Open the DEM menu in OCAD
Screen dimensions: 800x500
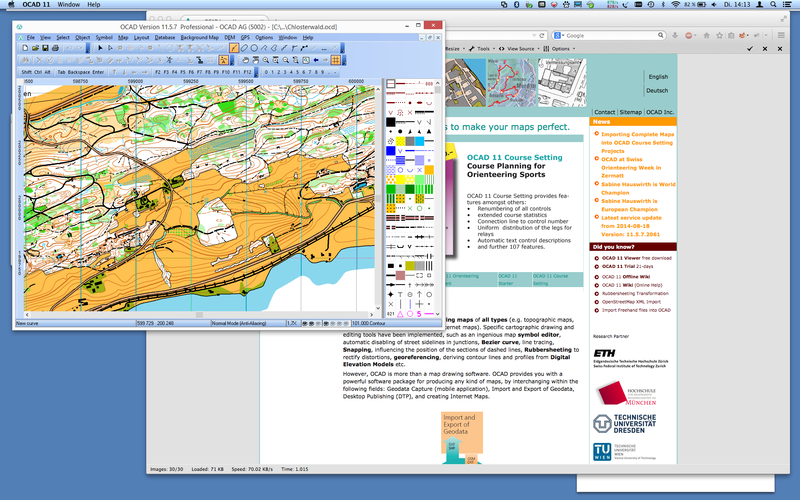tap(230, 37)
